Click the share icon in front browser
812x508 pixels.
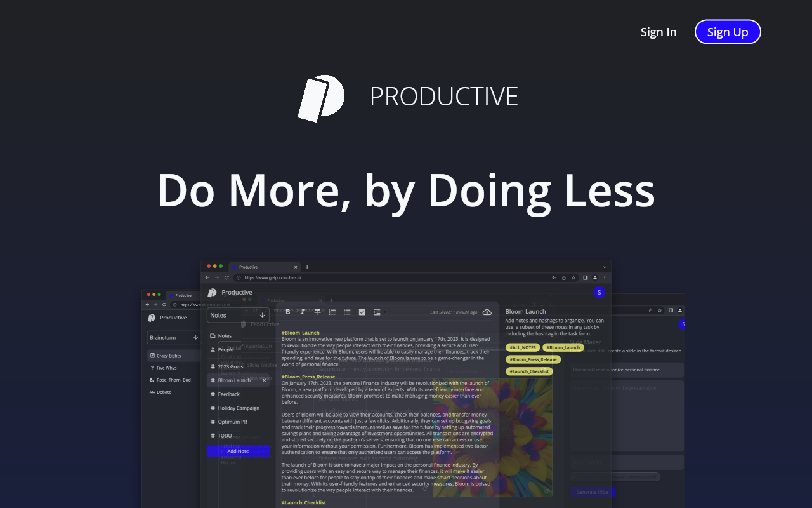click(564, 277)
